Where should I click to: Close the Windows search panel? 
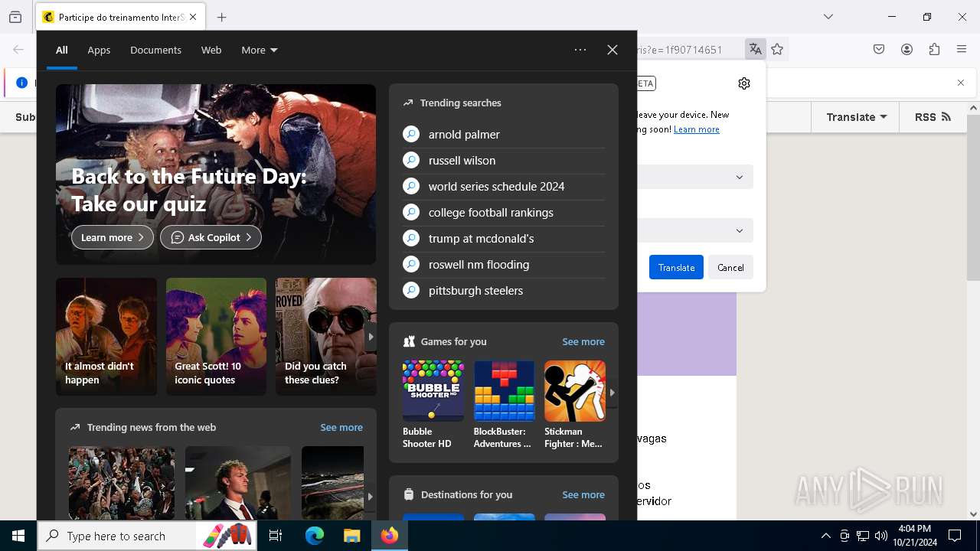coord(612,50)
